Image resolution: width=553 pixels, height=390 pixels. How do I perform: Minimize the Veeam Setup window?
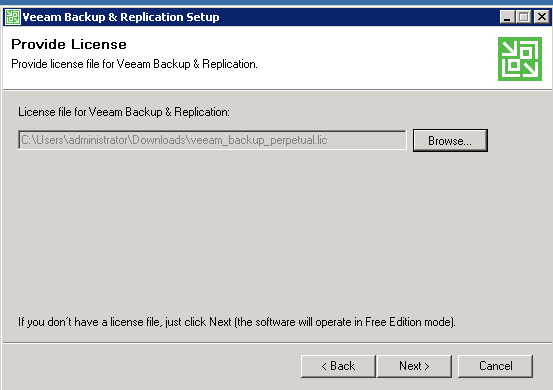507,17
